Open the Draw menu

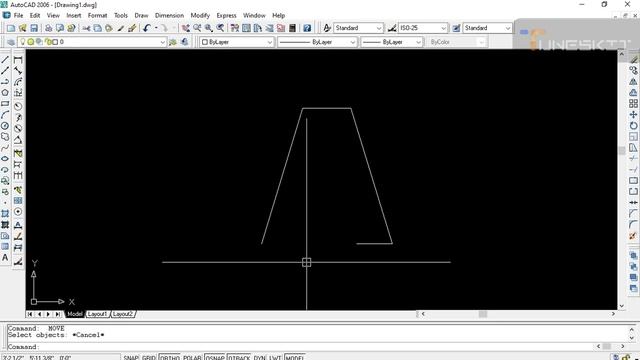point(141,16)
